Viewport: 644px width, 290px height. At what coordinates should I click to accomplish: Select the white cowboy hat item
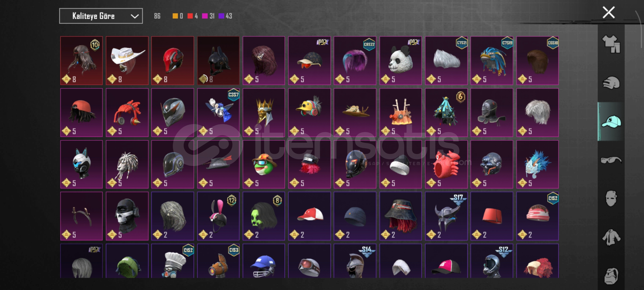[127, 61]
